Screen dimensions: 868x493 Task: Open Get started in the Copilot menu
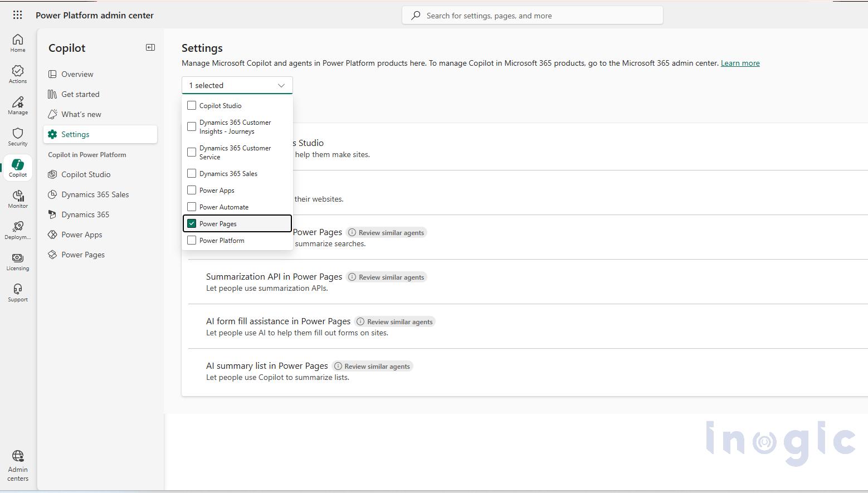click(x=100, y=94)
